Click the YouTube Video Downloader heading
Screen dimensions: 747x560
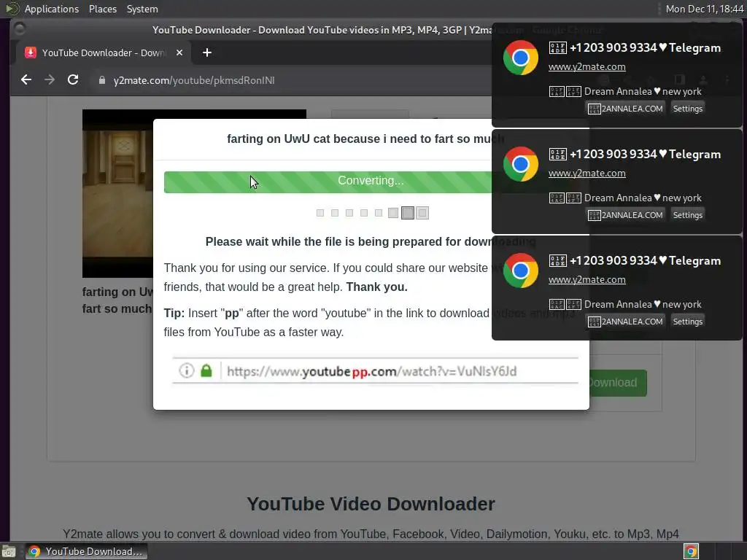pyautogui.click(x=371, y=504)
